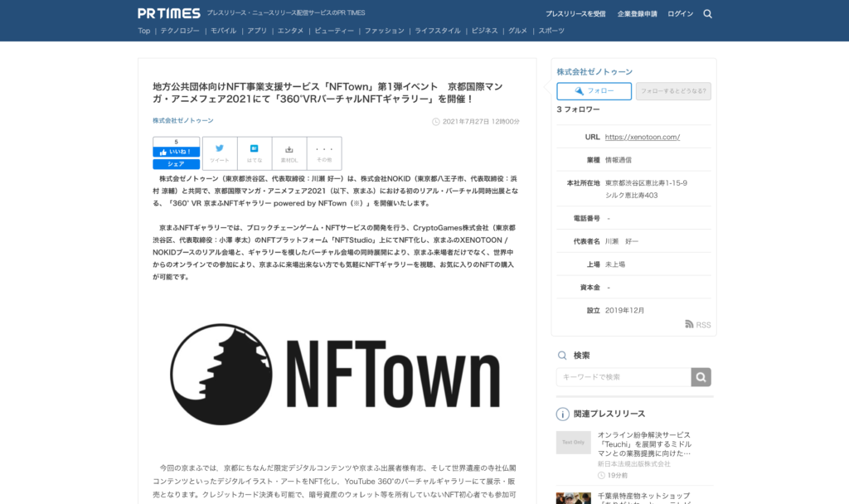Follow 株式会社ゼノトゥーン with フォロー button
This screenshot has width=849, height=504.
coord(594,91)
